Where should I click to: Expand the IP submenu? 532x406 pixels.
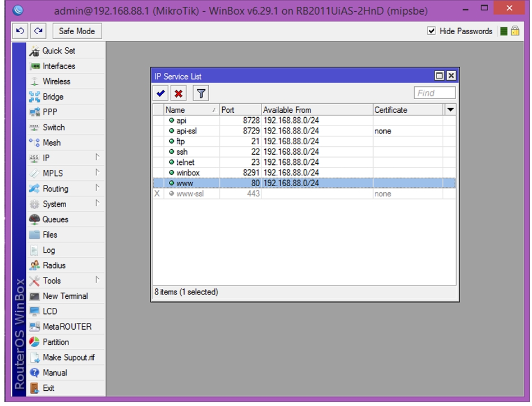(66, 158)
